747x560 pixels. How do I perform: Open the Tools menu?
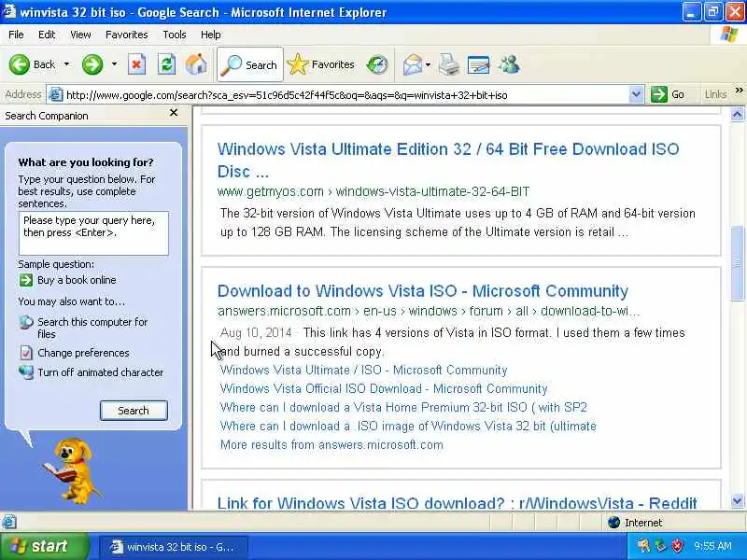pos(175,35)
